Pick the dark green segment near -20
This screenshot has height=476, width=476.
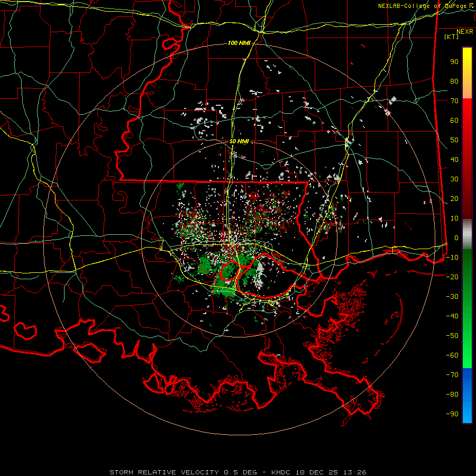tap(467, 273)
